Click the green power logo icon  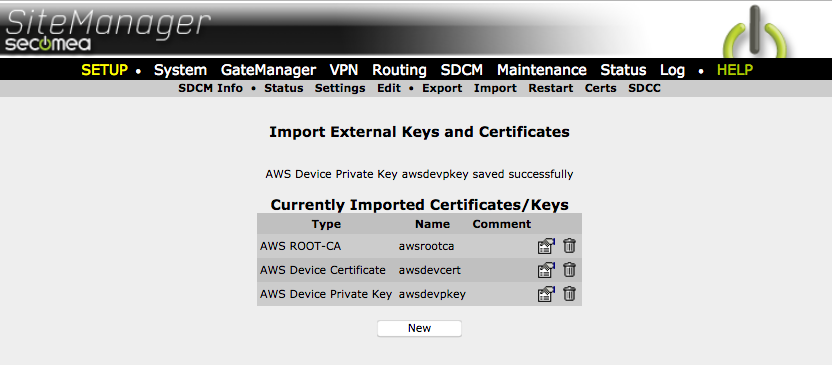pyautogui.click(x=755, y=33)
